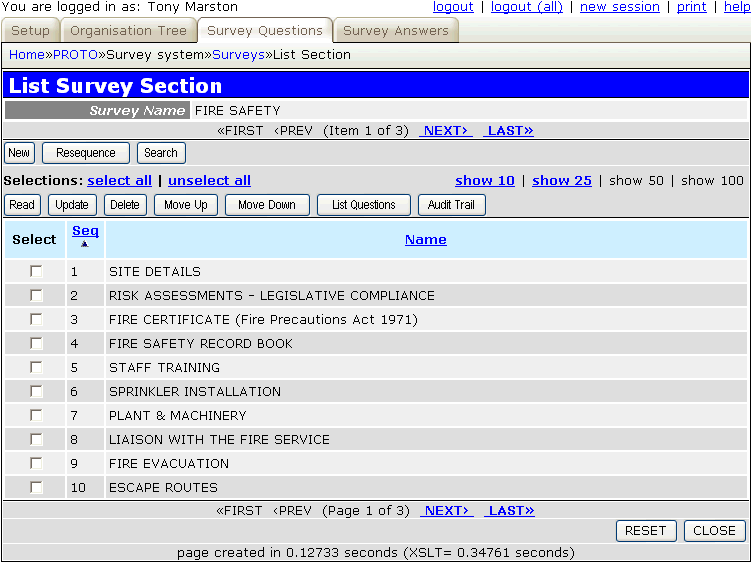Check the ESCAPE ROUTES row checkbox

[x=36, y=487]
